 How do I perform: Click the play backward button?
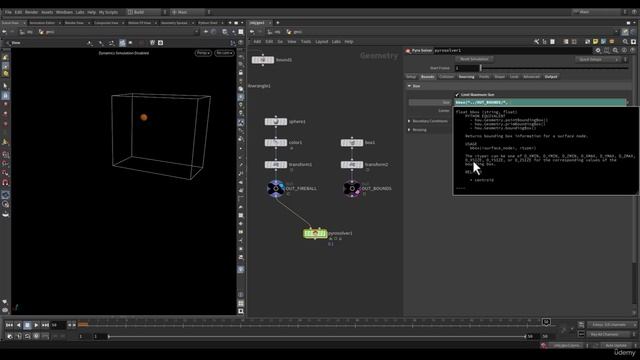point(18,325)
